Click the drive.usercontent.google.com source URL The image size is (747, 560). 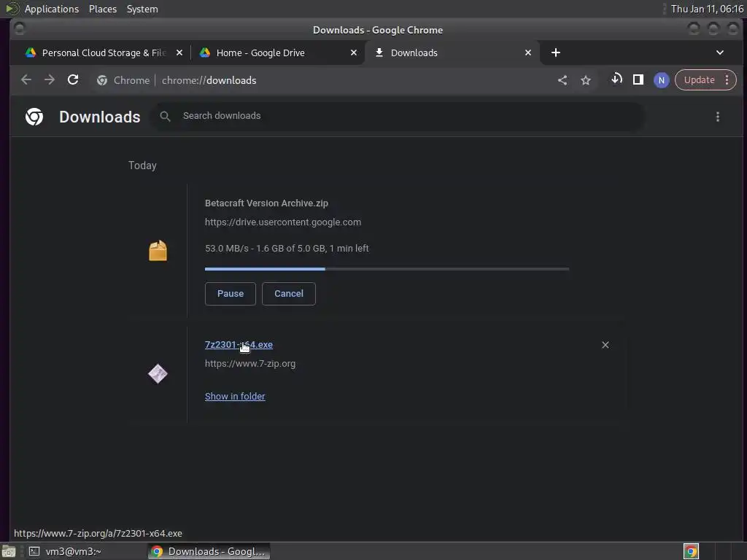tap(283, 222)
